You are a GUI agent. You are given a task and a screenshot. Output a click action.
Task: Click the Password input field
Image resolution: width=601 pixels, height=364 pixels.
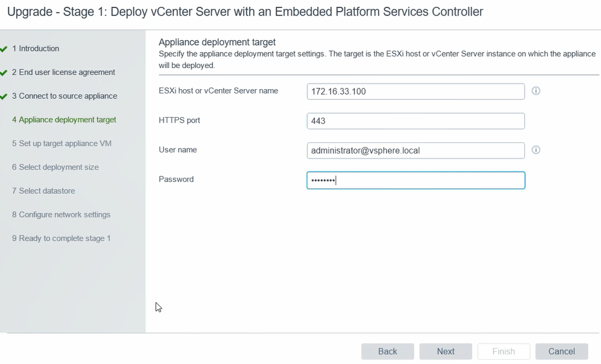pos(416,180)
